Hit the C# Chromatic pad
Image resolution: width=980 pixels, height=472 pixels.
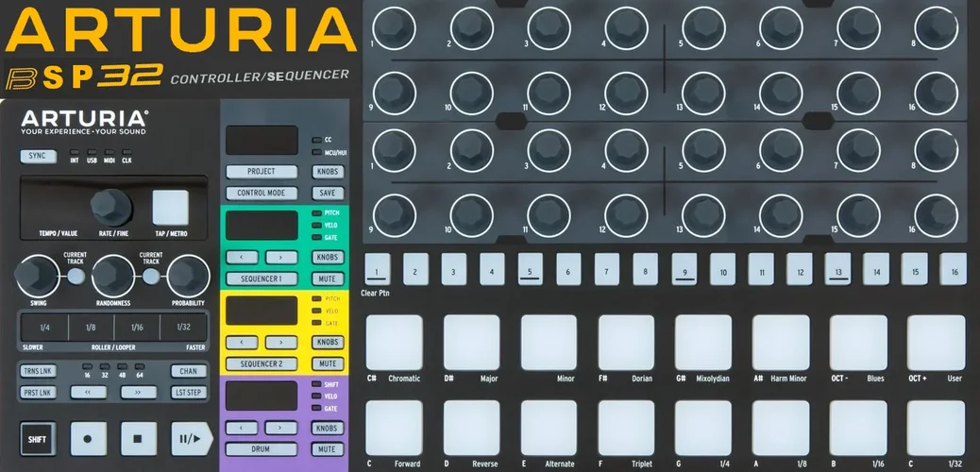pos(395,343)
